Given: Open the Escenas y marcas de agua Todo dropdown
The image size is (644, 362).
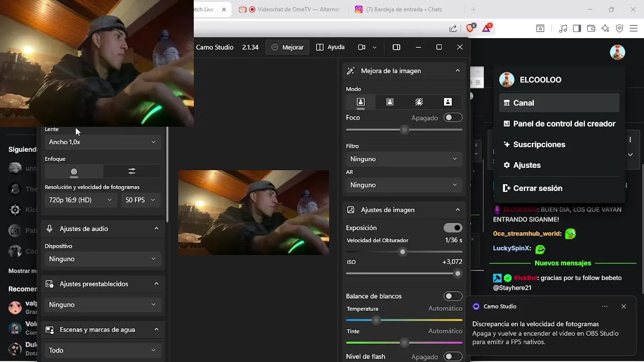Looking at the screenshot, I should click(x=103, y=350).
